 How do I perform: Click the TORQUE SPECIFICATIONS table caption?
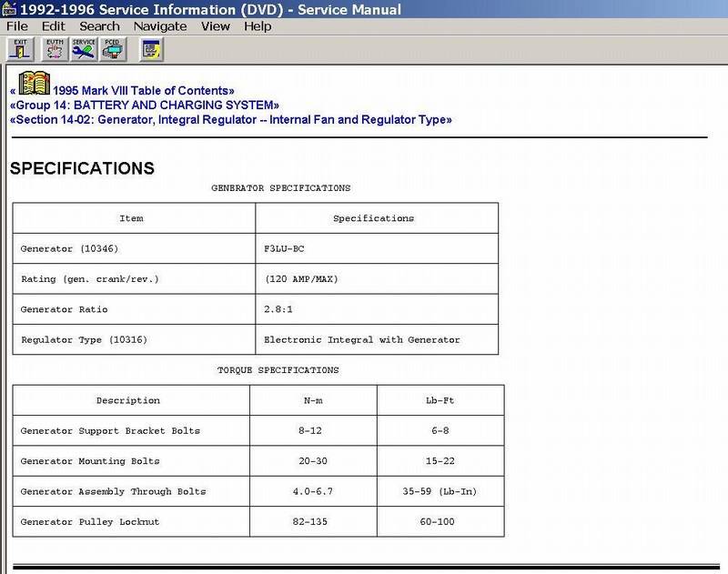tap(278, 370)
